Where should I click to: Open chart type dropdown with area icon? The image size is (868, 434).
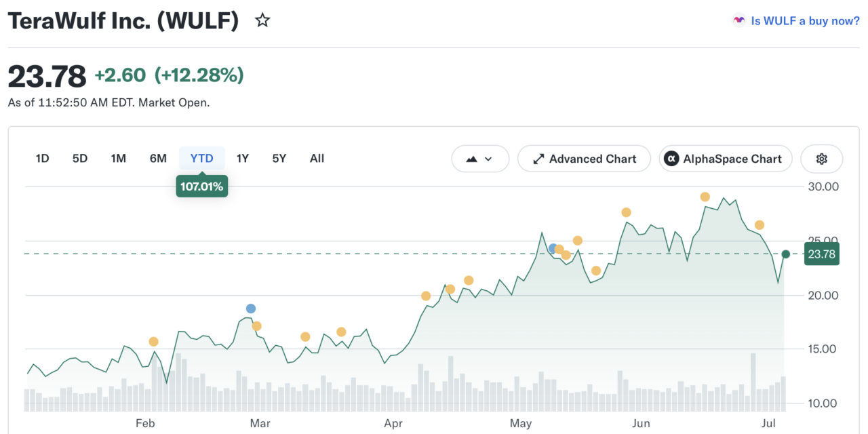tap(480, 159)
